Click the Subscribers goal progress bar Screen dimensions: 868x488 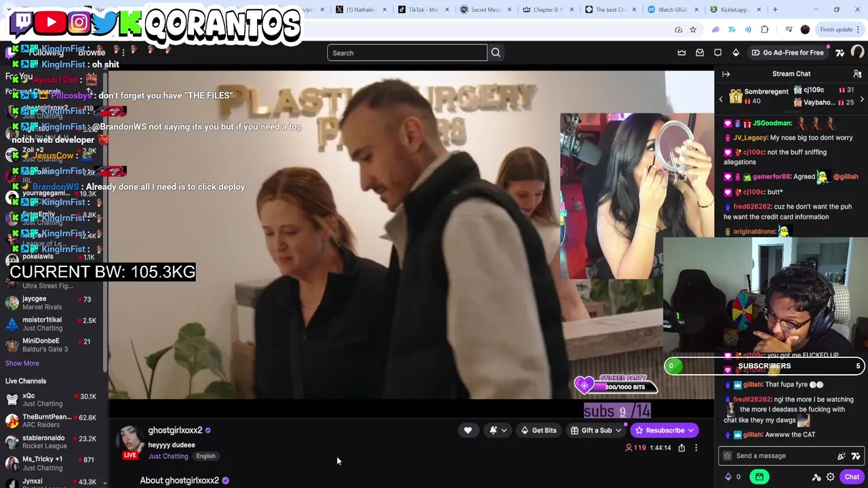[764, 366]
